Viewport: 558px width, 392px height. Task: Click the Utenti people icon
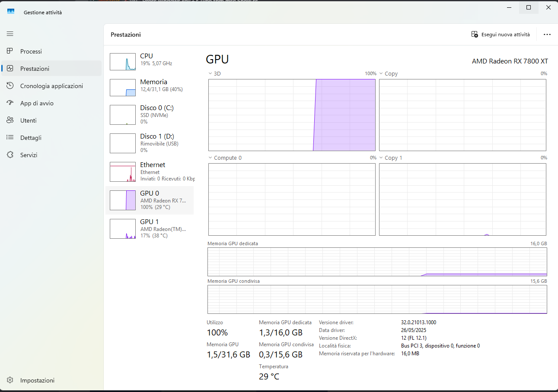(10, 120)
